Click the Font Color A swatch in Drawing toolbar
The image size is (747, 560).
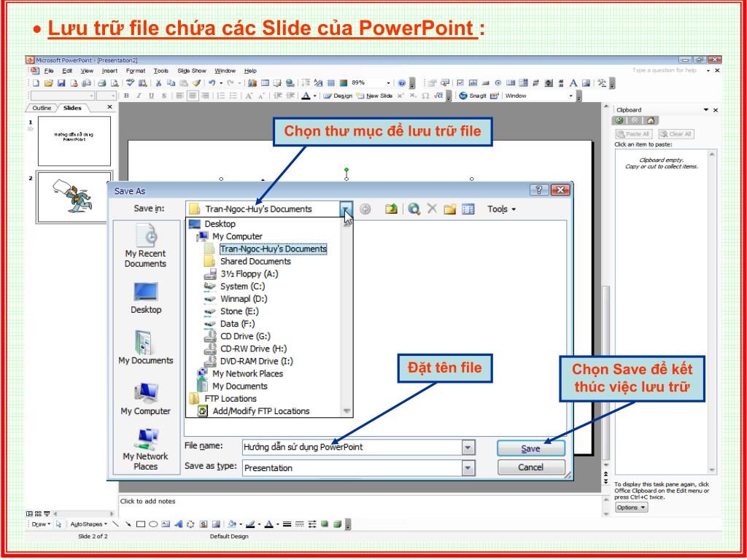pos(268,524)
